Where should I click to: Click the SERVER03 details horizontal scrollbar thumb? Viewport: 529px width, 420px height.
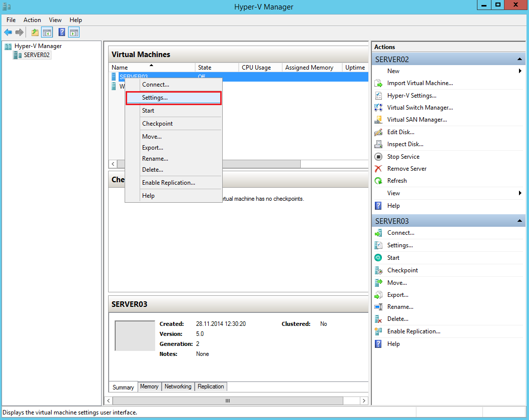click(x=228, y=401)
